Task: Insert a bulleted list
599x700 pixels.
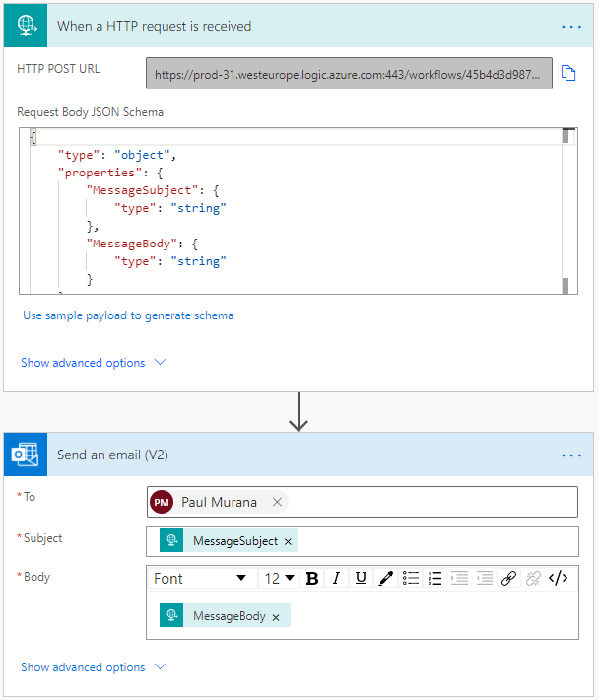Action: tap(411, 578)
